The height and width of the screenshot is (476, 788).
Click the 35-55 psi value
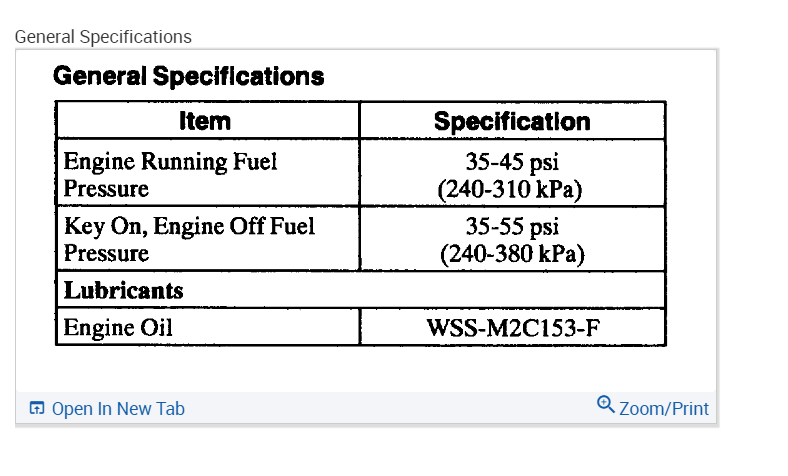click(x=512, y=227)
